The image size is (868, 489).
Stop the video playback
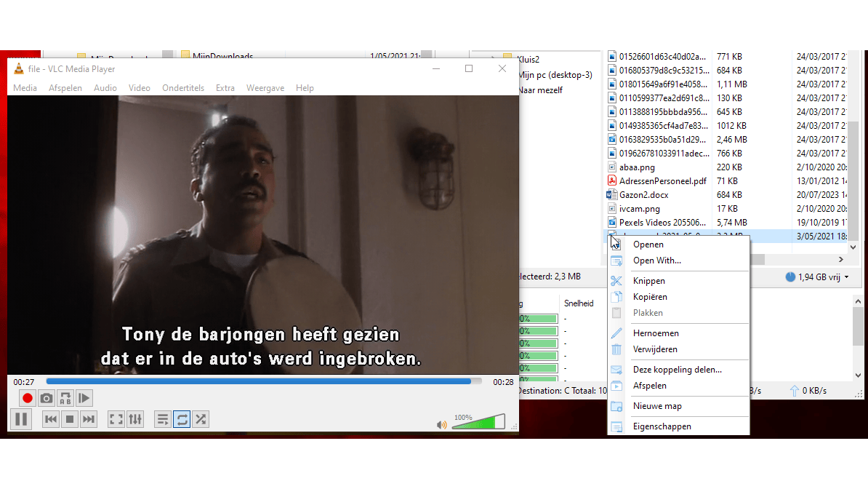tap(70, 419)
